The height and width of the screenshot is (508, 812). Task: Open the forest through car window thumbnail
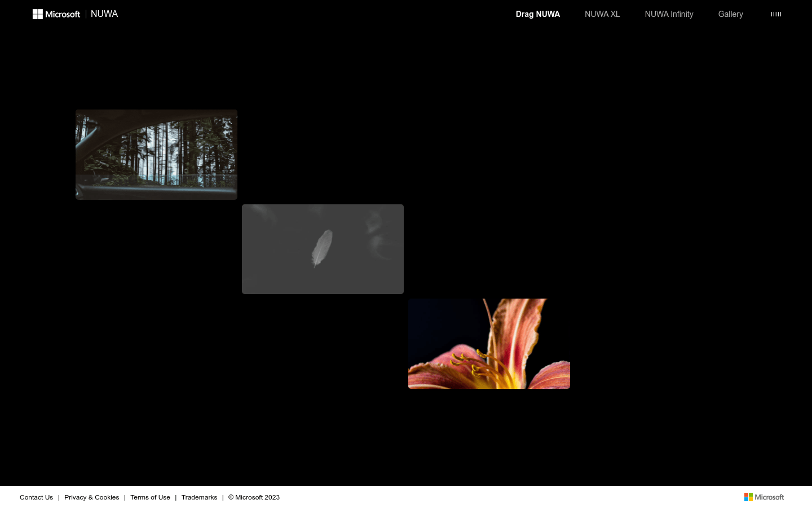pyautogui.click(x=156, y=154)
